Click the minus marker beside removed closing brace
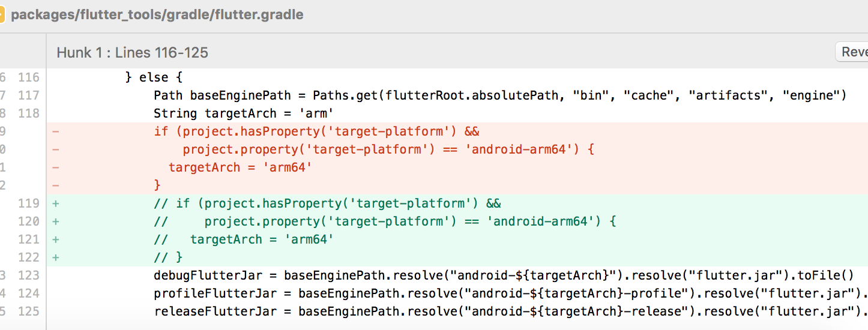 pyautogui.click(x=56, y=185)
